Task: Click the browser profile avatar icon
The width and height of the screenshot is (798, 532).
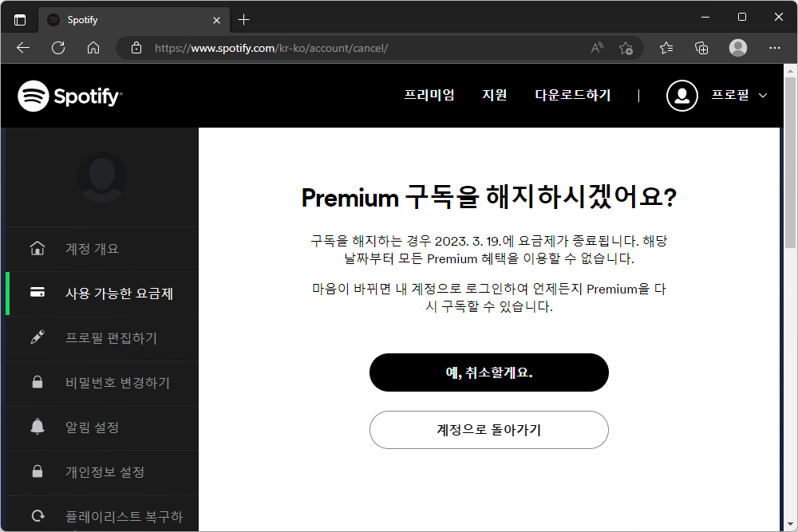Action: click(738, 48)
